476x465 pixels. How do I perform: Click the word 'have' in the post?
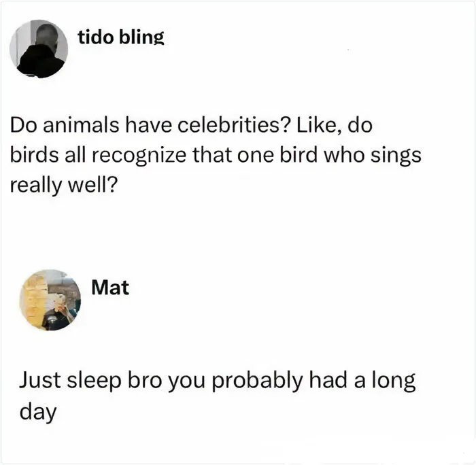tap(148, 125)
